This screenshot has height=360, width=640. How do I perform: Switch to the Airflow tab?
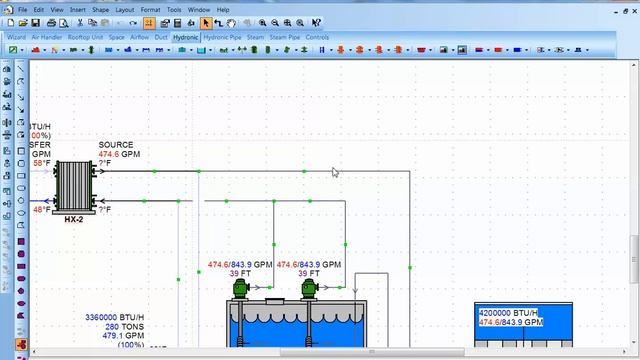click(x=140, y=37)
